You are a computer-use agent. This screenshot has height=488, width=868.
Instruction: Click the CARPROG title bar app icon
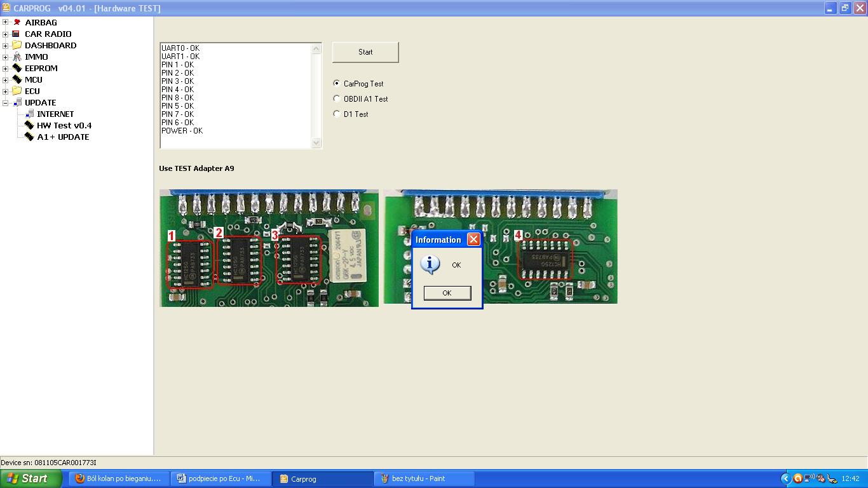pyautogui.click(x=6, y=8)
